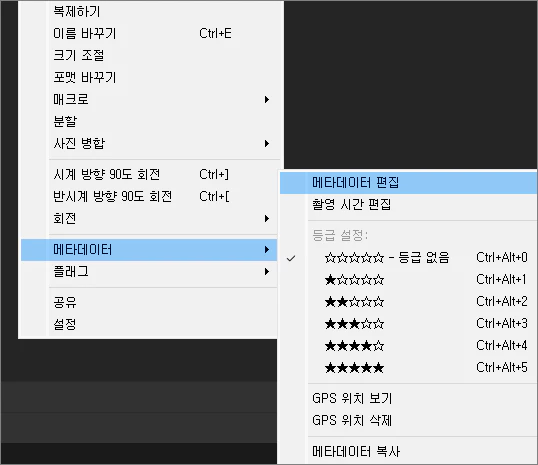The height and width of the screenshot is (465, 538).
Task: Choose 이름 바꾸기 menu entry
Action: (149, 34)
